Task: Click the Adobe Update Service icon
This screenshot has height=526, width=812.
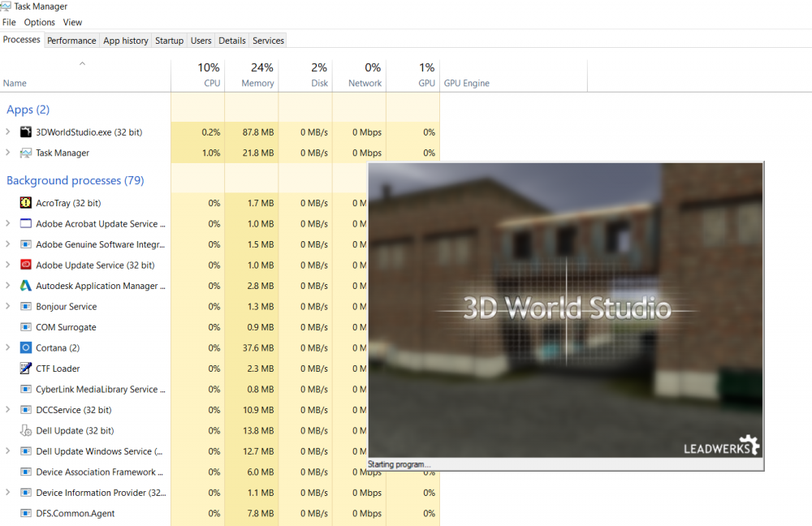Action: [25, 265]
